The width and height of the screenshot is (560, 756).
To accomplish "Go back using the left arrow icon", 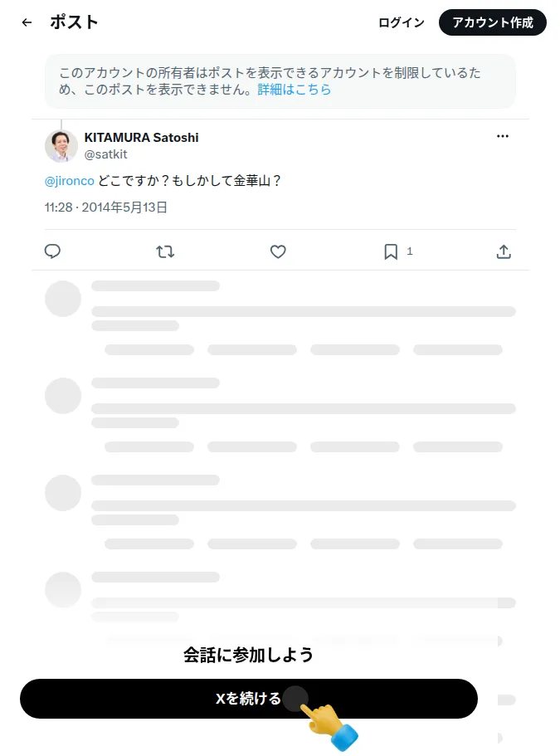I will click(27, 22).
